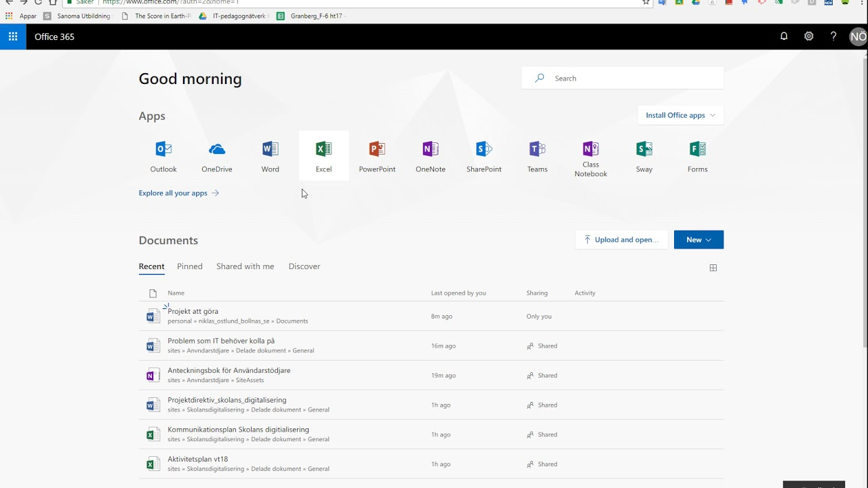The width and height of the screenshot is (868, 488).
Task: Open the Office 365 app launcher waffle
Action: click(x=13, y=37)
